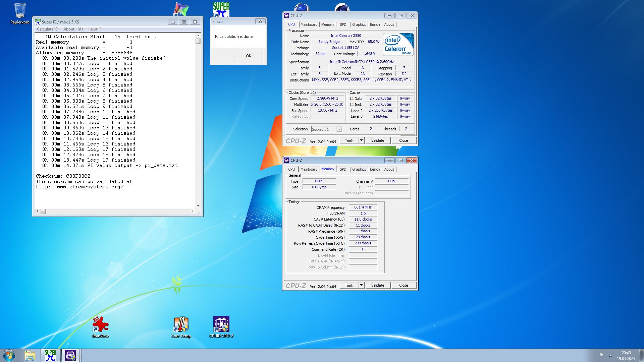Click the Multiplier value x 26.0

click(327, 104)
